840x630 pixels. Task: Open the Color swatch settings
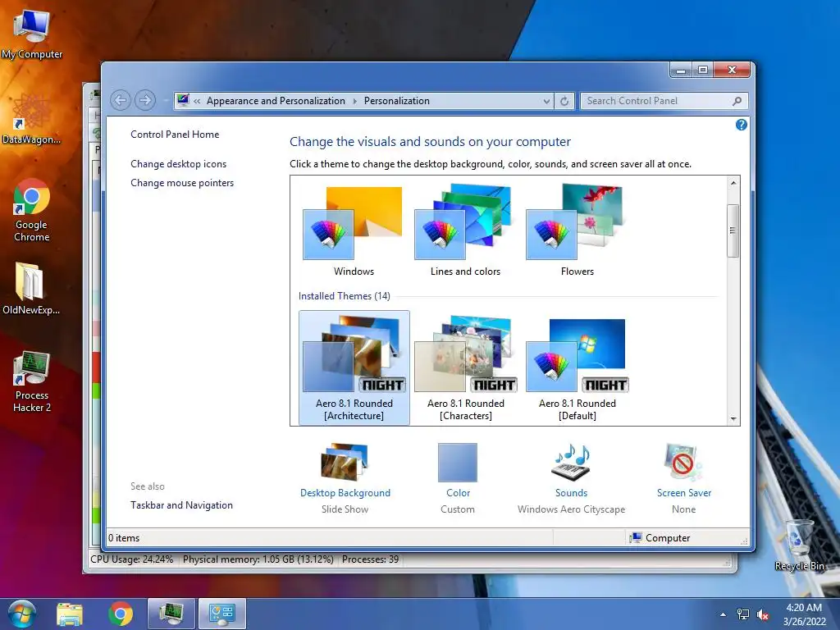458,463
